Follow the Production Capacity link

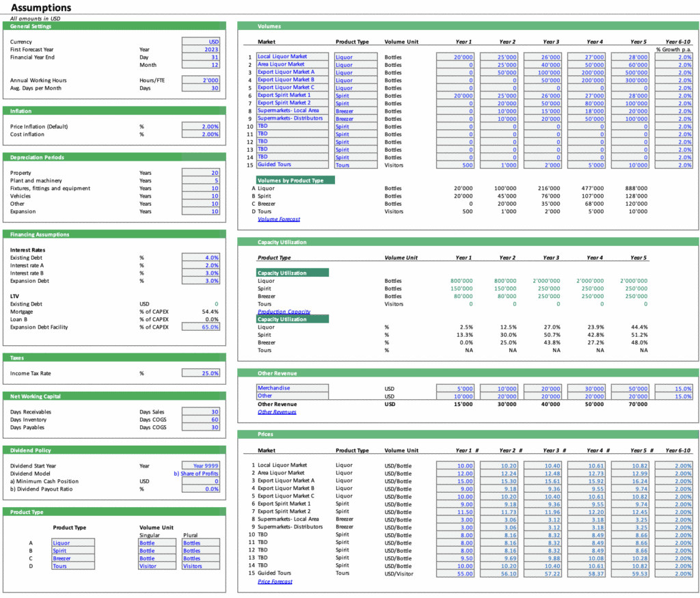(x=284, y=312)
